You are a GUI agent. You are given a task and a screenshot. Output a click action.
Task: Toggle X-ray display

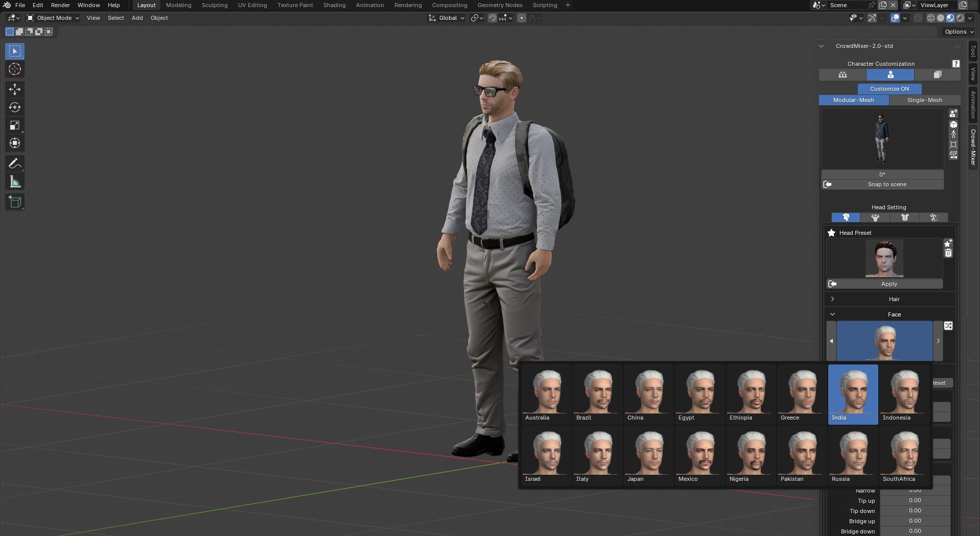918,18
